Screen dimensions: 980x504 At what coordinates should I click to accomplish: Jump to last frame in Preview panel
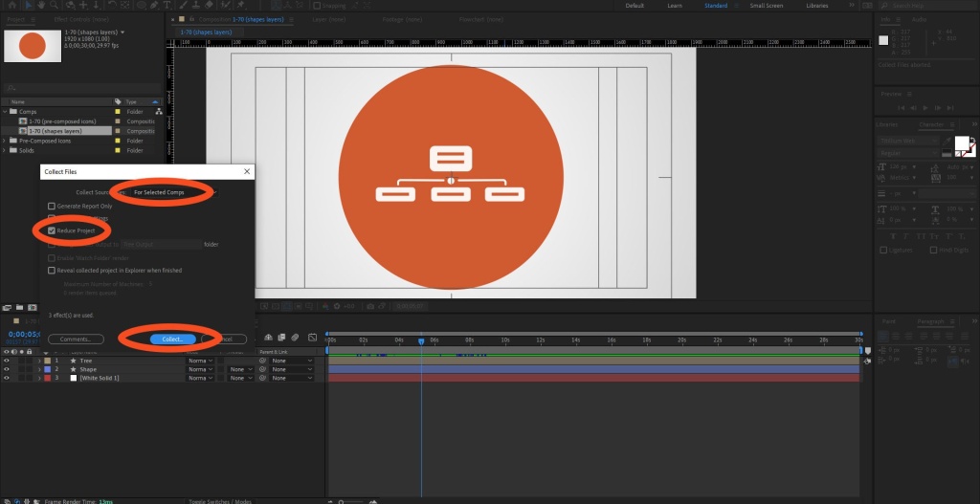pos(949,107)
